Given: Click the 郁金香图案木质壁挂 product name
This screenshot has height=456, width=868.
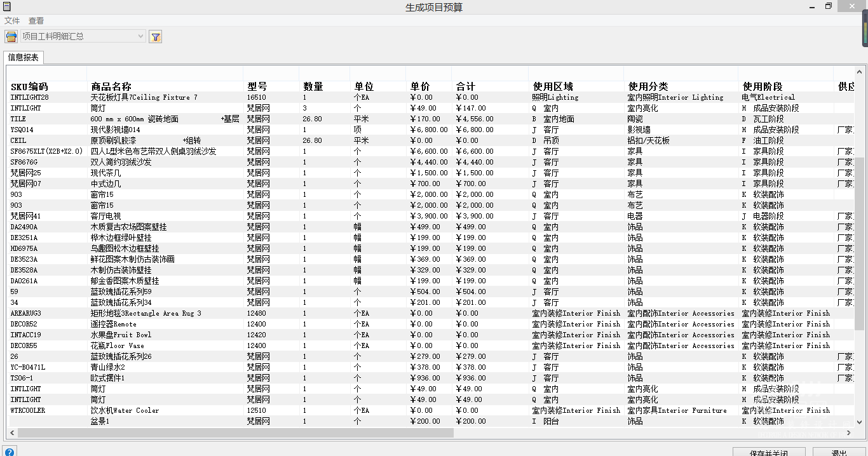Looking at the screenshot, I should (x=125, y=281).
